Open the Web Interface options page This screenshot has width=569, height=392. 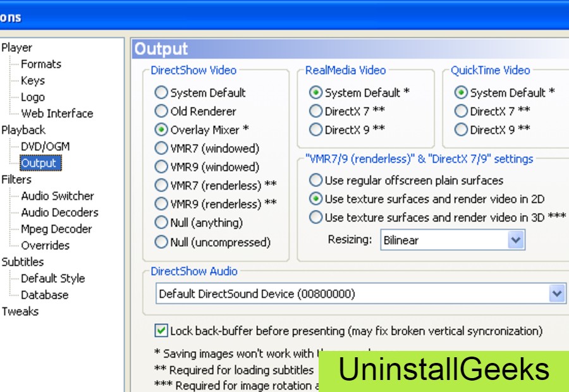(57, 114)
